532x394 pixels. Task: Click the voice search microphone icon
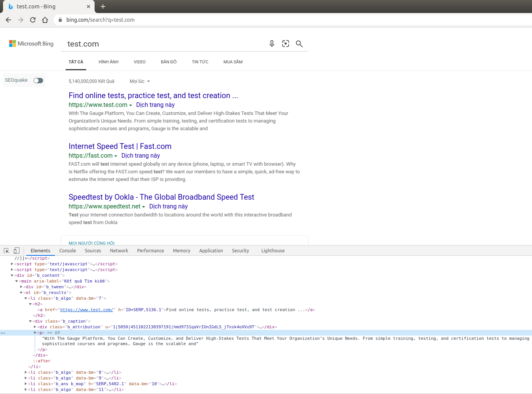click(272, 44)
